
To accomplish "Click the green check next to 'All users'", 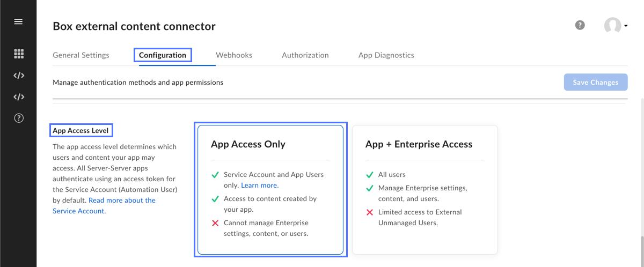I will pyautogui.click(x=369, y=175).
